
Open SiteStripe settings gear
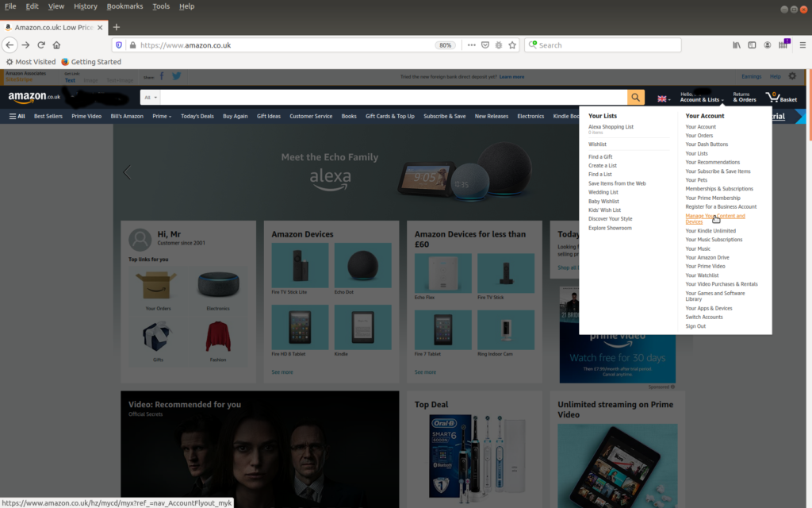[x=792, y=76]
